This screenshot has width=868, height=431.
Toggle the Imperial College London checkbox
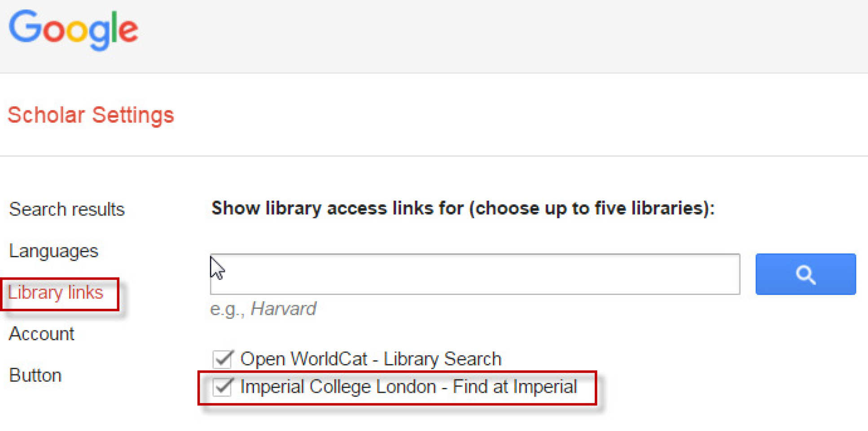tap(223, 387)
